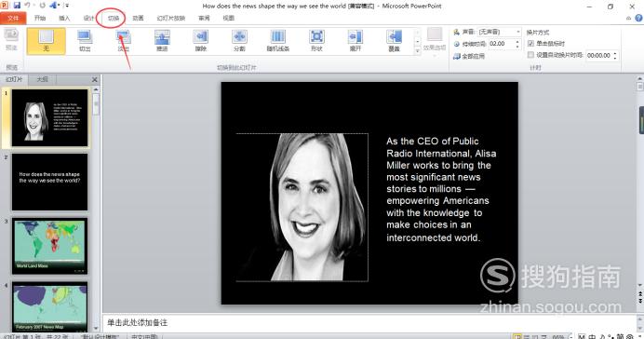
Task: Click the notes area 单击此处添加备注
Action: pyautogui.click(x=137, y=322)
